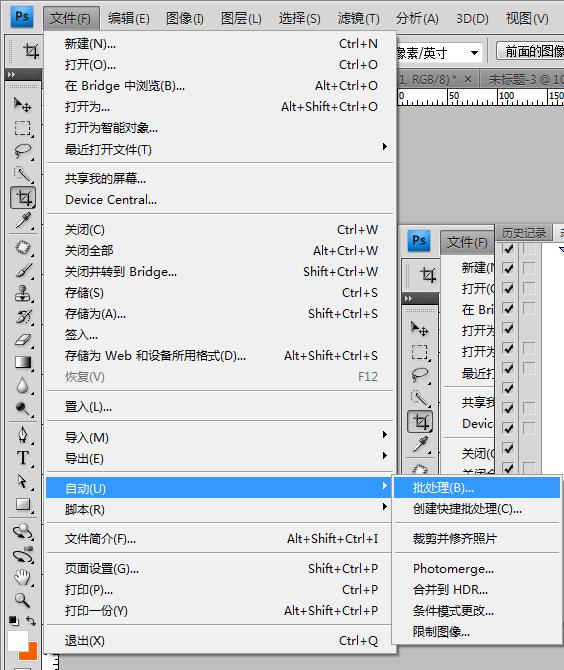Select the Brush tool in main toolbar

click(23, 270)
